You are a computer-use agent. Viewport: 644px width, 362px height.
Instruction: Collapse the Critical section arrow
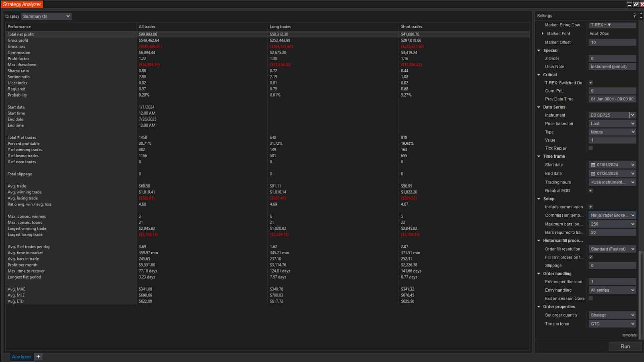(x=539, y=75)
